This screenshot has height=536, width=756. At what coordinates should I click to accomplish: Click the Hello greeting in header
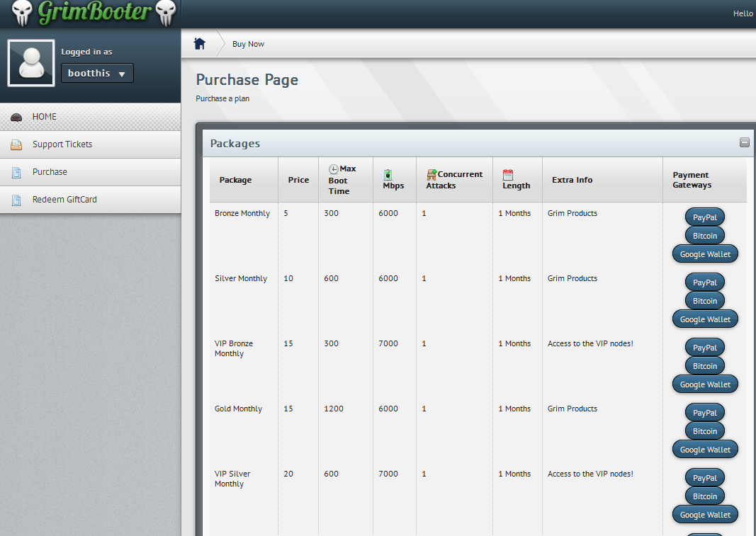[x=743, y=13]
